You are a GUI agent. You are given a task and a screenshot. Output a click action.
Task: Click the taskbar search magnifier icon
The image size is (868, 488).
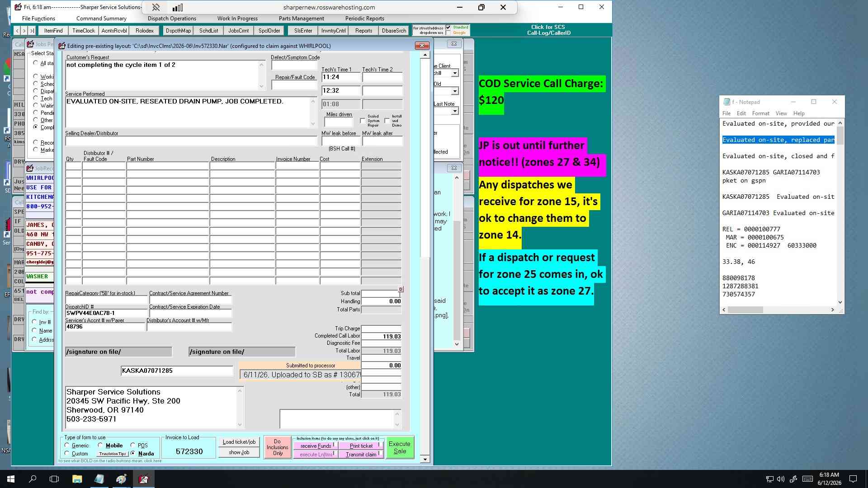[x=33, y=479]
